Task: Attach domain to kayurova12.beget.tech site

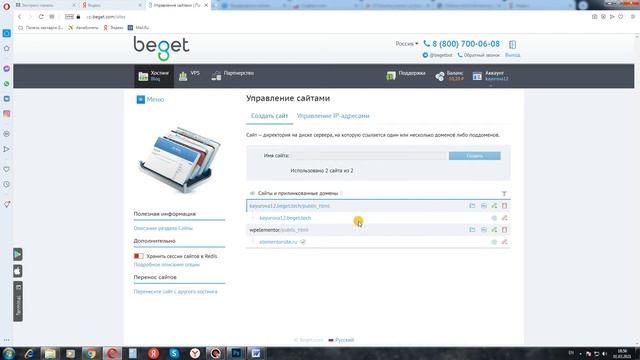Action: click(494, 206)
